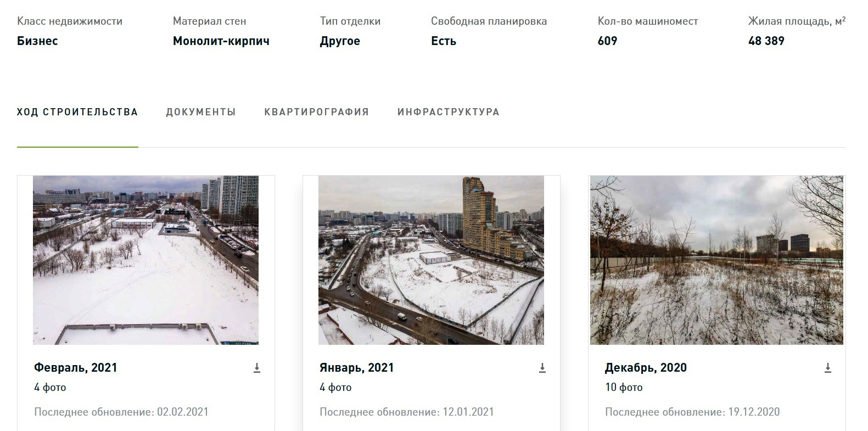
Task: Click the Бизнес property class value
Action: click(x=37, y=41)
